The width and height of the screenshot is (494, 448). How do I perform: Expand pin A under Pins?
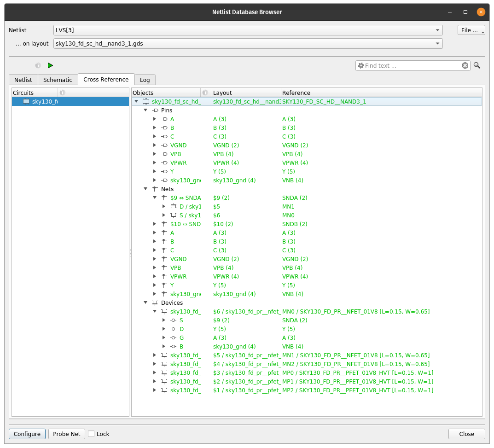[x=155, y=119]
